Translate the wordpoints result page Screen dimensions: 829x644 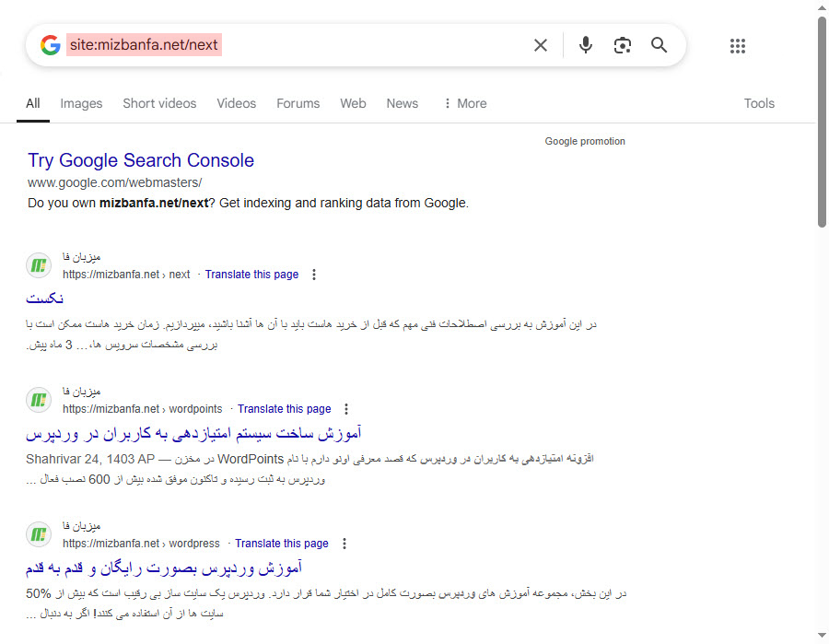284,409
